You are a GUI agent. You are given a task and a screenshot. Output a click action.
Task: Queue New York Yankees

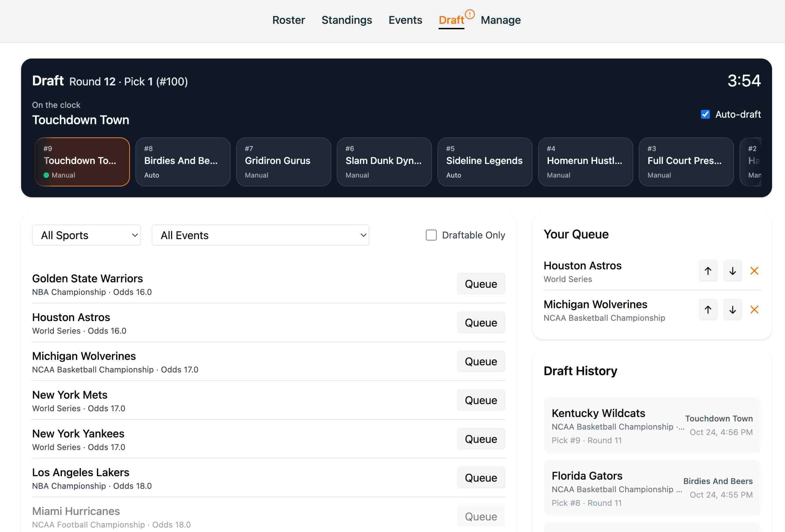pos(481,439)
